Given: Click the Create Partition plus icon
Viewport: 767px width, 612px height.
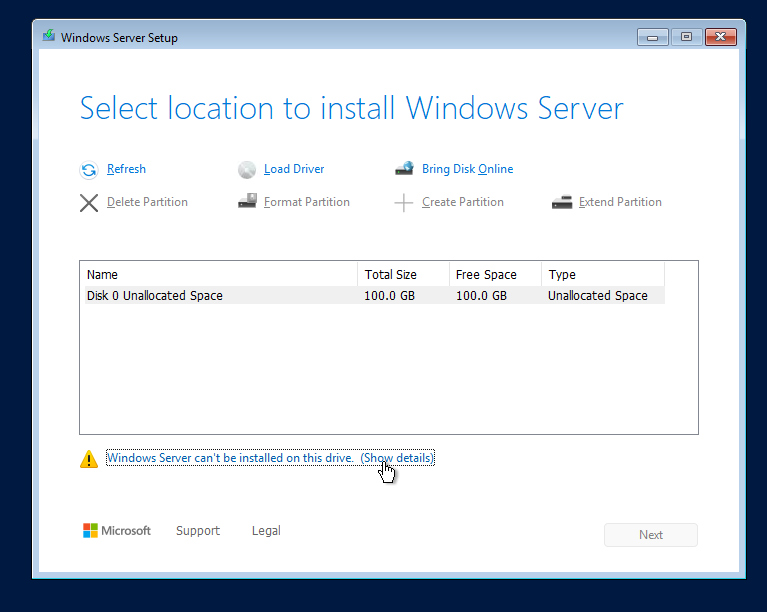Looking at the screenshot, I should click(x=404, y=203).
